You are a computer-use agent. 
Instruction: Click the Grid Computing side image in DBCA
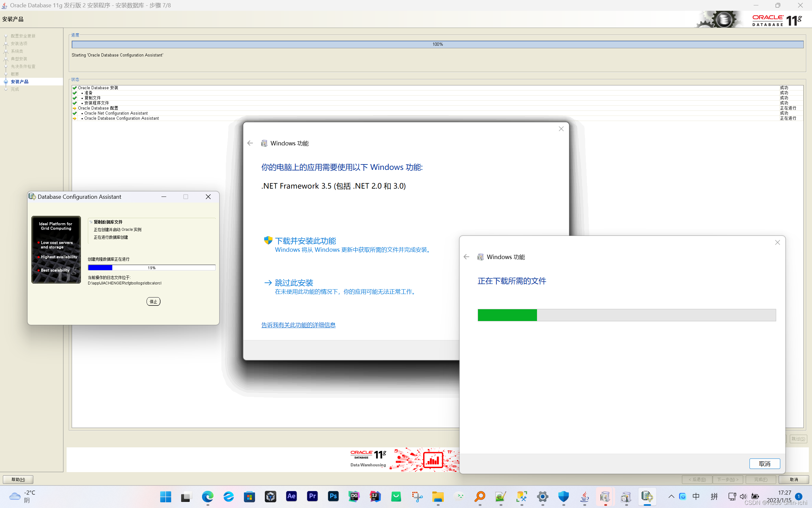tap(56, 250)
